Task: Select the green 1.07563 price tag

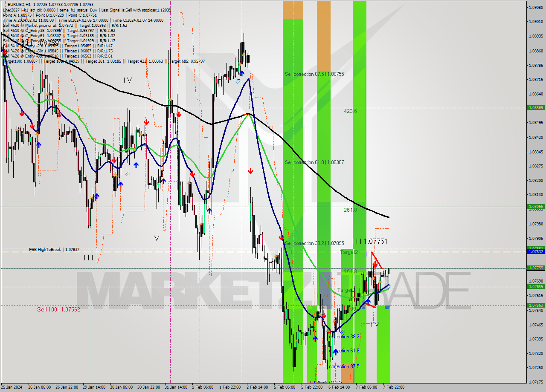Action: coord(536,305)
